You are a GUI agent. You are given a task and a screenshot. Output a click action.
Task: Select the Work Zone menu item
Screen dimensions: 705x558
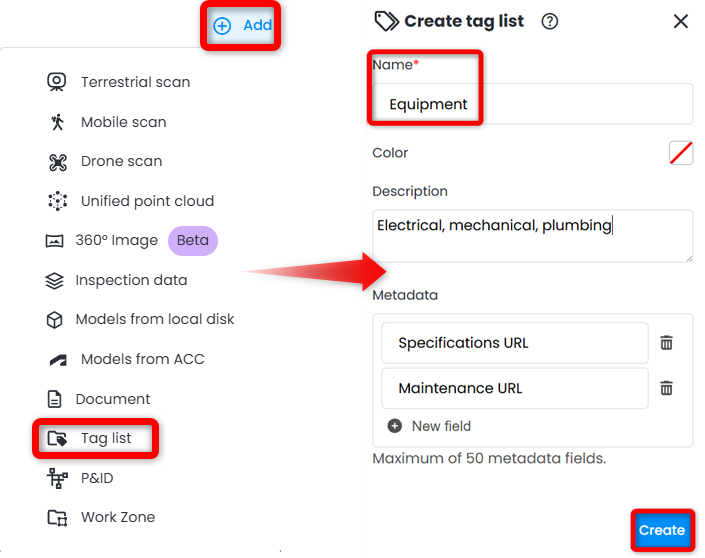[x=117, y=517]
